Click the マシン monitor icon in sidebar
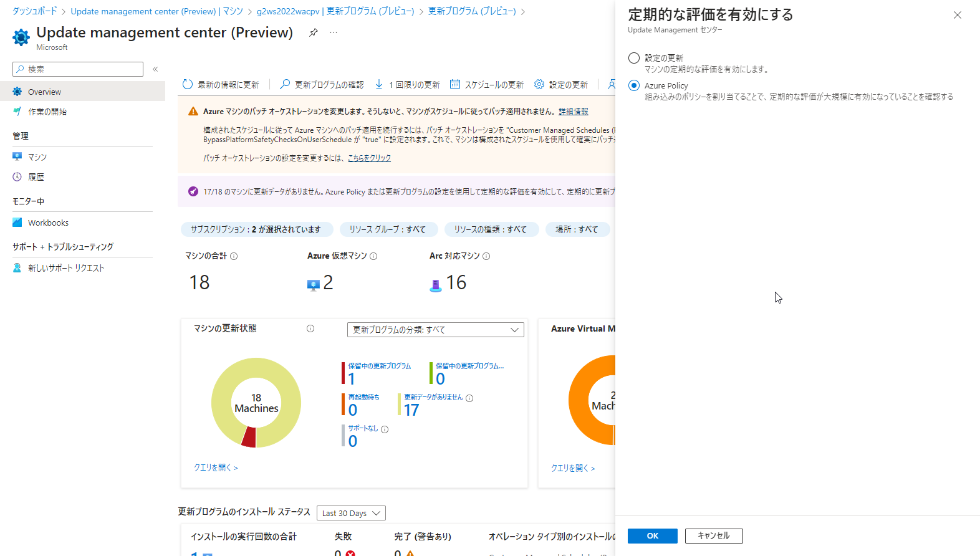Viewport: 980px width, 556px height. 17,157
